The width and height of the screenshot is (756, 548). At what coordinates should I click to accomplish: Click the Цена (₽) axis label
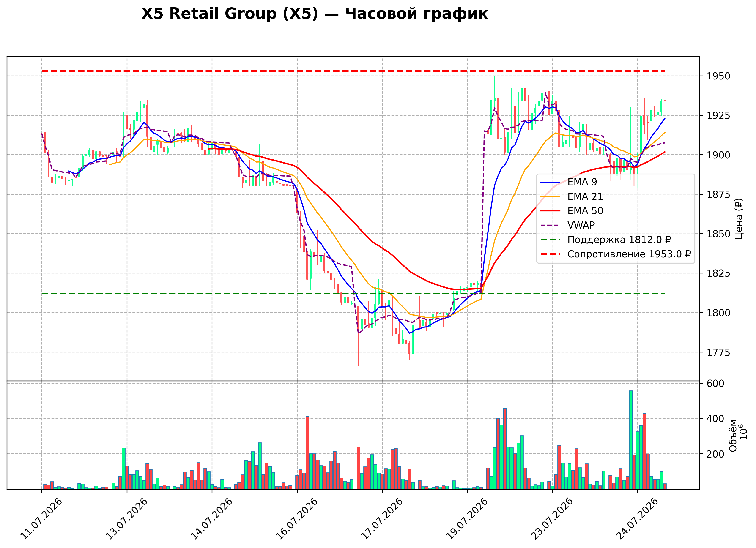coord(739,218)
